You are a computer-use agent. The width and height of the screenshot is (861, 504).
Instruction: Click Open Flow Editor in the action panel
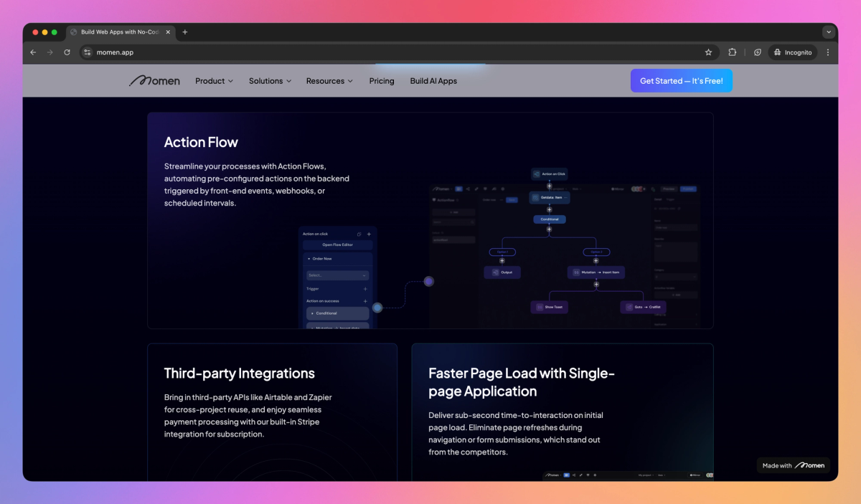(x=337, y=245)
